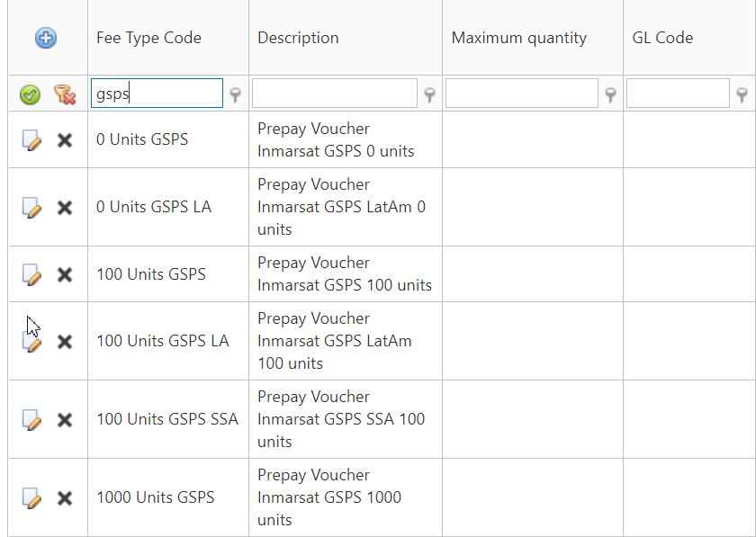Edit the 0 Units GSPS LA row
The image size is (756, 537).
pyautogui.click(x=31, y=207)
